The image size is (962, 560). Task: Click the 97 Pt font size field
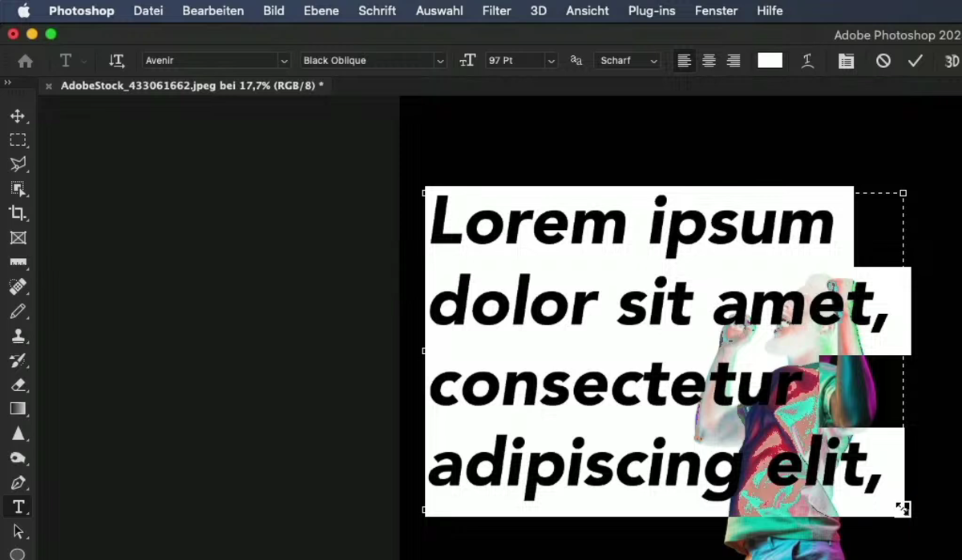pyautogui.click(x=517, y=61)
